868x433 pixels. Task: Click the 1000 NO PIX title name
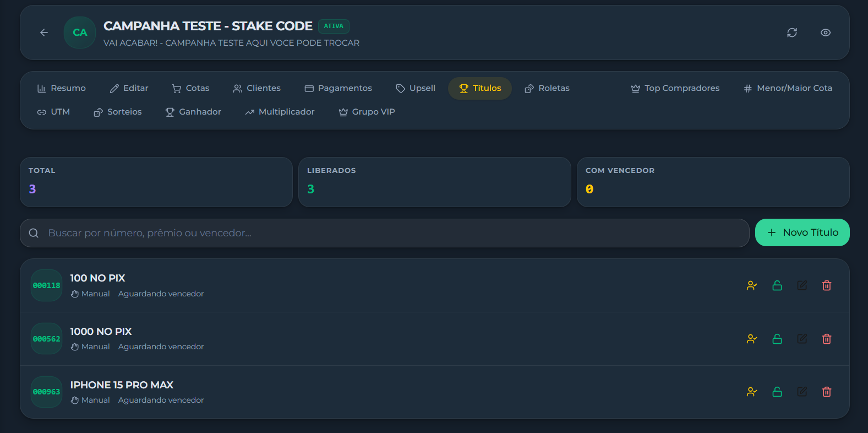point(101,332)
